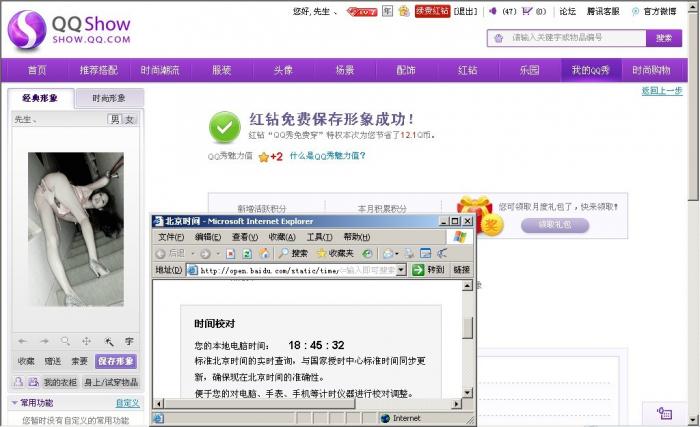Viewport: 700px width, 427px height.
Task: Open 配饰 in navigation bar
Action: click(406, 70)
